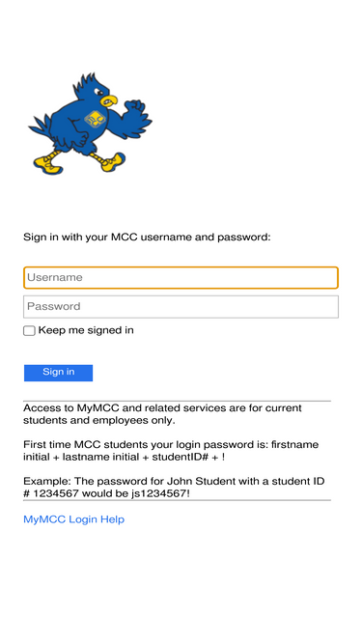
Task: Click the mascot's yellow beak
Action: click(110, 100)
